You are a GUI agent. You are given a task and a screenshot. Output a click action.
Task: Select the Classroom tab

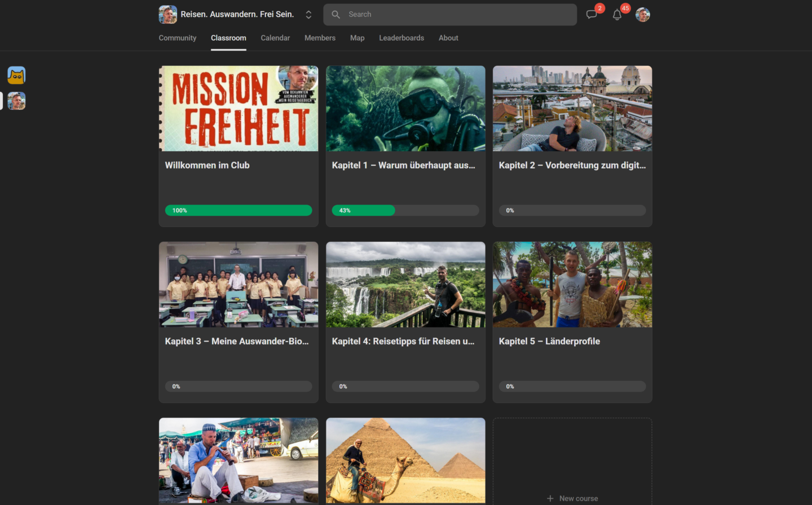pyautogui.click(x=228, y=38)
